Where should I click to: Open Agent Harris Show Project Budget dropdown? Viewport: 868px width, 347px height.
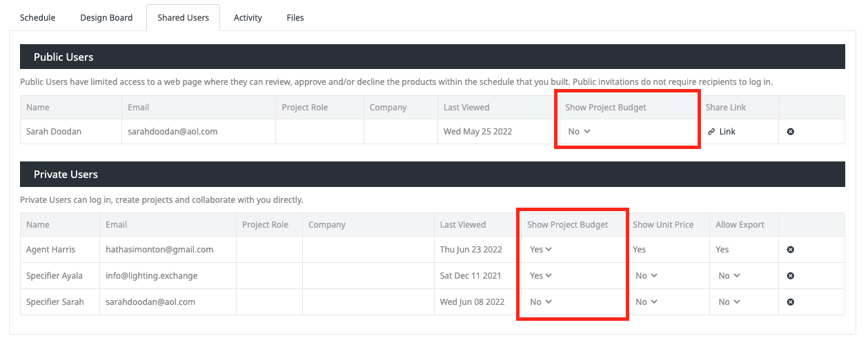[x=541, y=250]
